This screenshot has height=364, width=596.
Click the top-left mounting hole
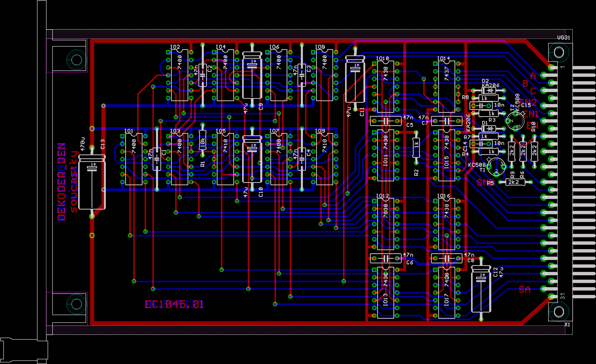click(x=77, y=60)
